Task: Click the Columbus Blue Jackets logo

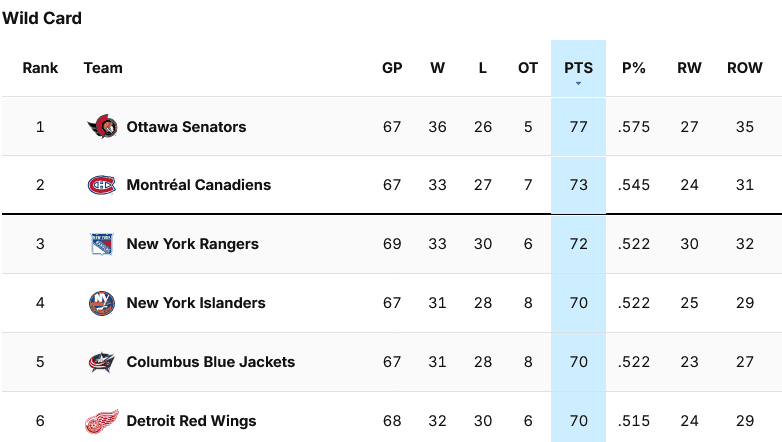Action: tap(102, 362)
